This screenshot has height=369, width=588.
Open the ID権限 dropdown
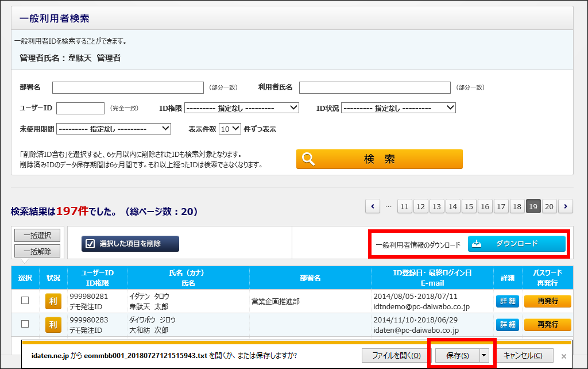pos(241,108)
